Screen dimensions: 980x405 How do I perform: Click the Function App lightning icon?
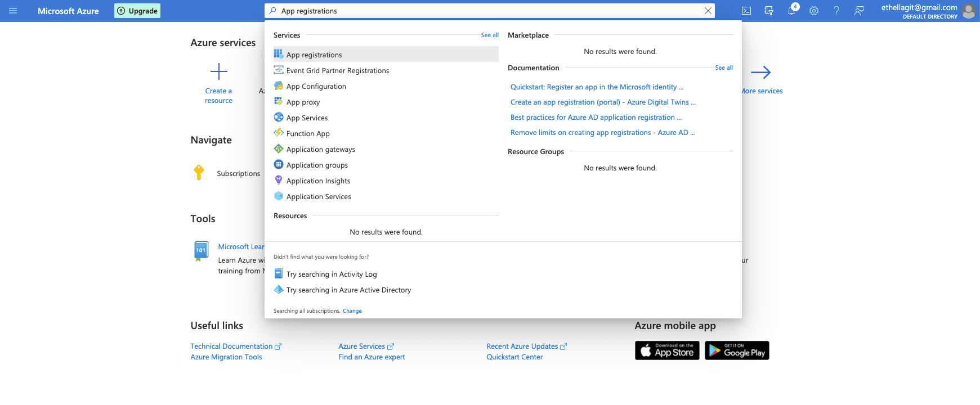[x=278, y=133]
